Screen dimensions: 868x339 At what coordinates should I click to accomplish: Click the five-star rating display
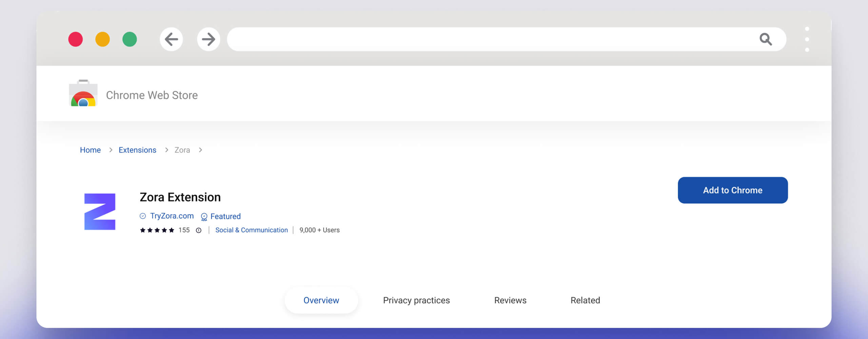(157, 230)
